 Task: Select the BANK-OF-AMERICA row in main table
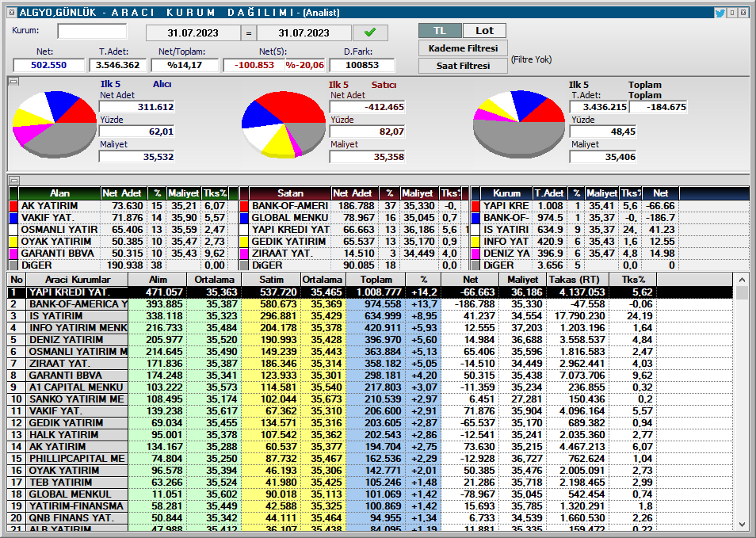[370, 304]
